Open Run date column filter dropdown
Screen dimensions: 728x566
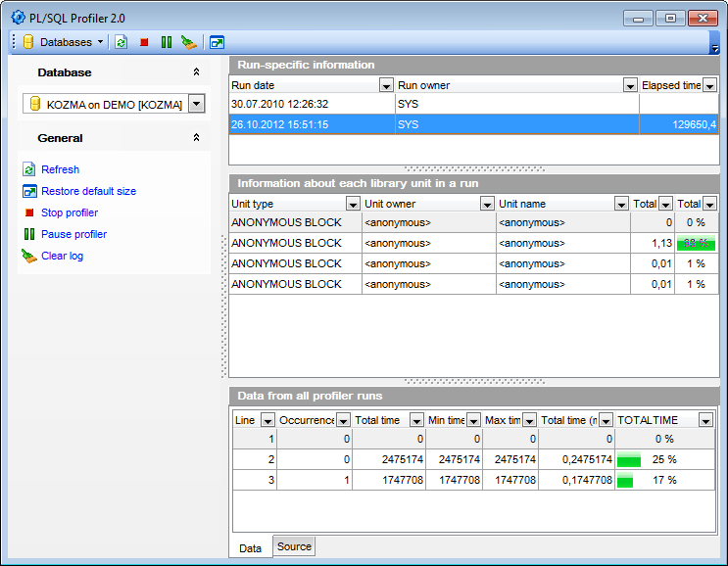pos(386,85)
